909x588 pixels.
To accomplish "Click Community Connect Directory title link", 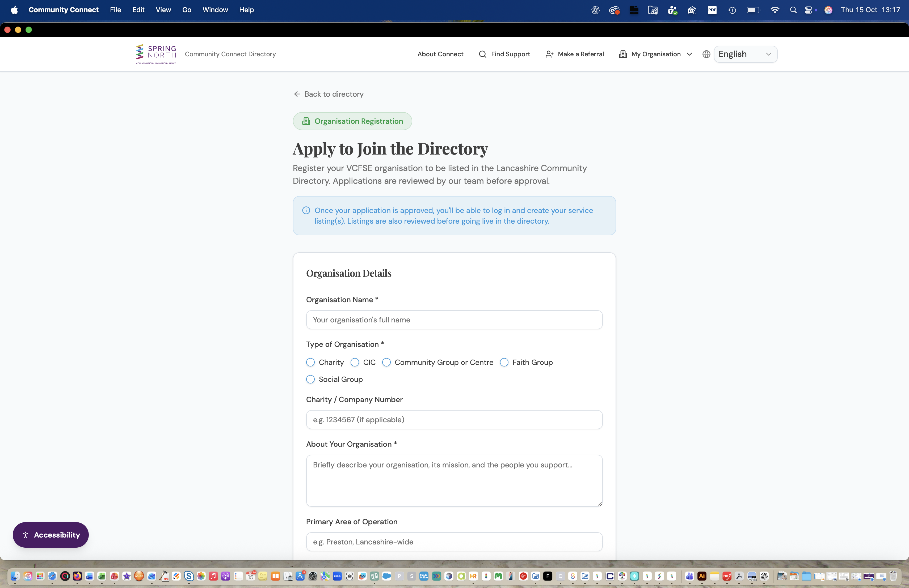I will pyautogui.click(x=230, y=54).
